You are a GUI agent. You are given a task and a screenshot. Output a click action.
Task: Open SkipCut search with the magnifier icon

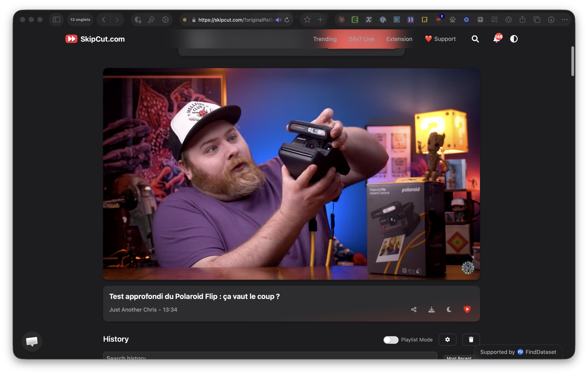(x=475, y=39)
